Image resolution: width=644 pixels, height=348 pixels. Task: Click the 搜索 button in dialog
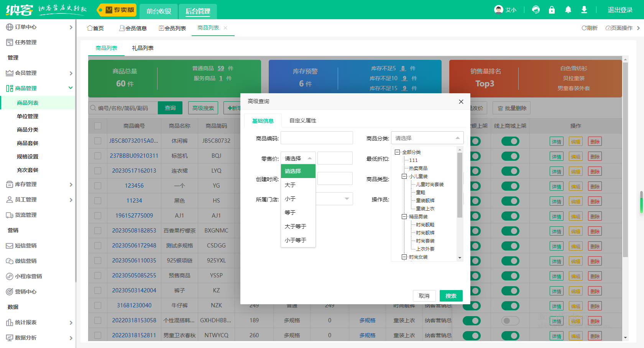[x=451, y=296]
